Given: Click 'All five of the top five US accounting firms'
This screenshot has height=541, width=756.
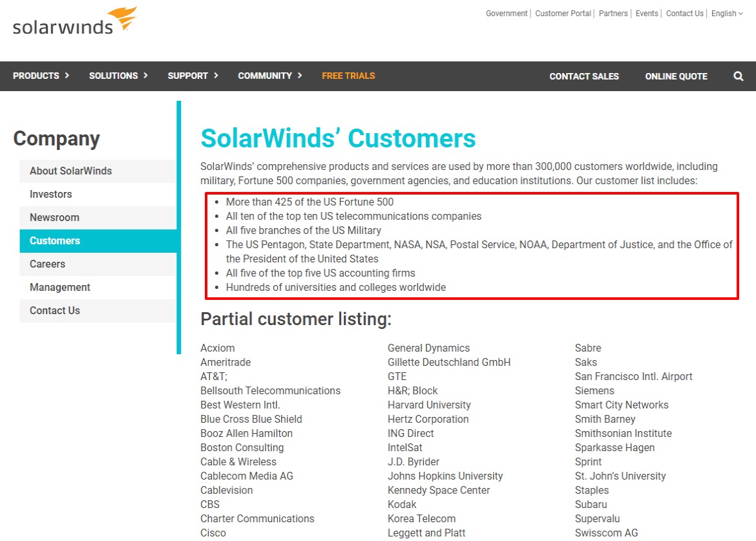Looking at the screenshot, I should (x=320, y=273).
